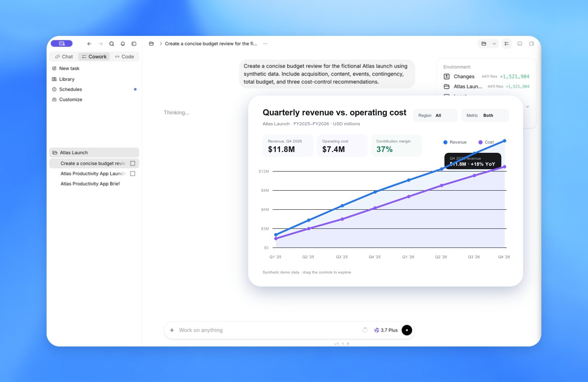The image size is (588, 382).
Task: Expand the Environment panel chevron
Action: click(527, 107)
